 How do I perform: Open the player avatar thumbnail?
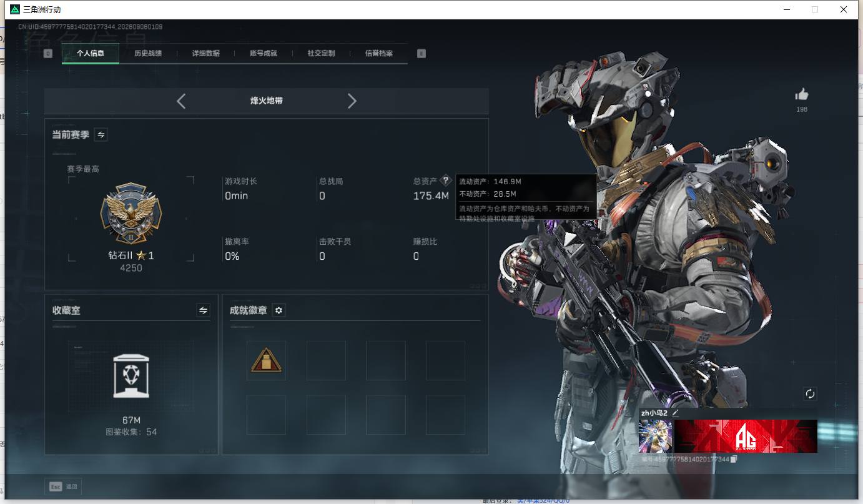[656, 436]
